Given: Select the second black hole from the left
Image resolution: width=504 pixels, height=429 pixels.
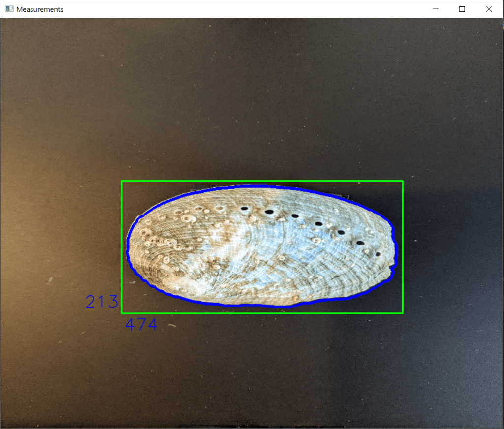Looking at the screenshot, I should pos(269,212).
